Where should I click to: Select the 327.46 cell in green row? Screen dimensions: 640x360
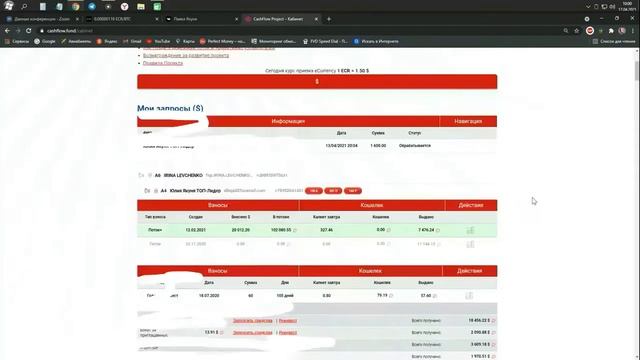coord(327,230)
